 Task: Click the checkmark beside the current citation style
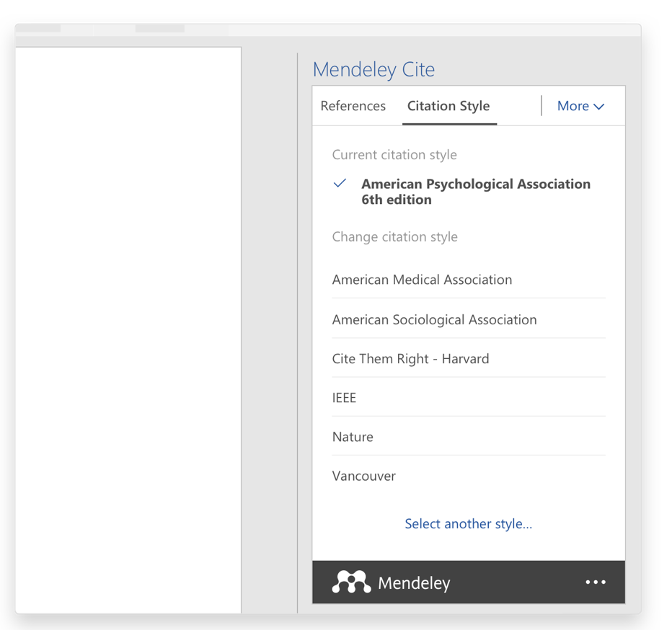tap(340, 184)
